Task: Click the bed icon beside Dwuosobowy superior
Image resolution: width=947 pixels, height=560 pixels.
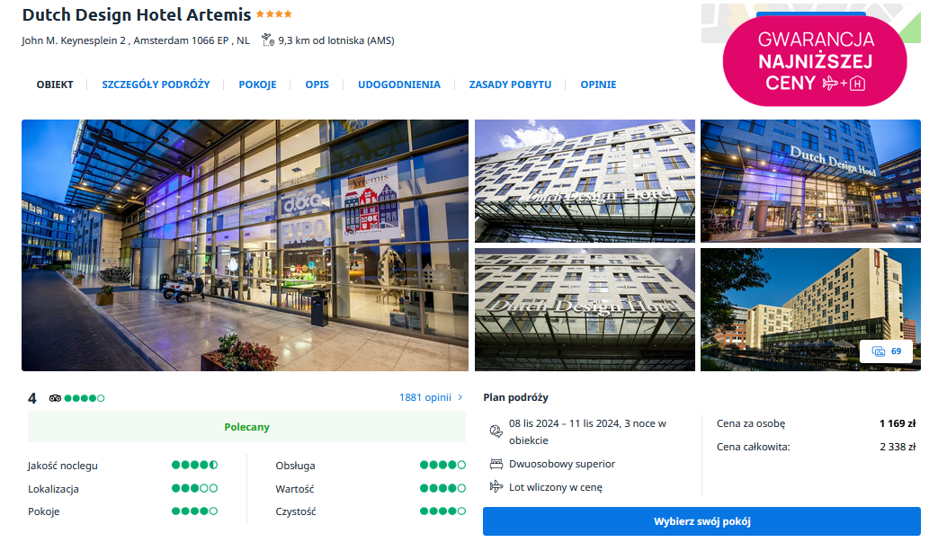Action: pos(496,464)
